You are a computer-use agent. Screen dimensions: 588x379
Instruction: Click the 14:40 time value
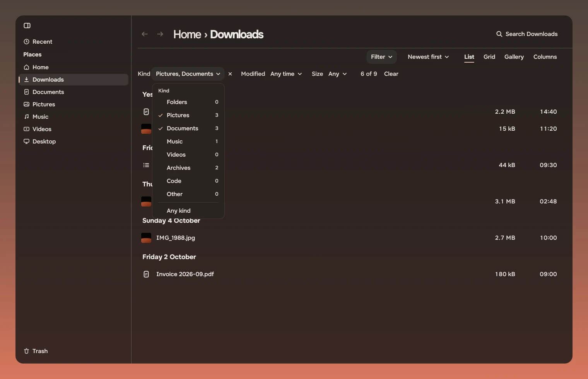tap(548, 112)
